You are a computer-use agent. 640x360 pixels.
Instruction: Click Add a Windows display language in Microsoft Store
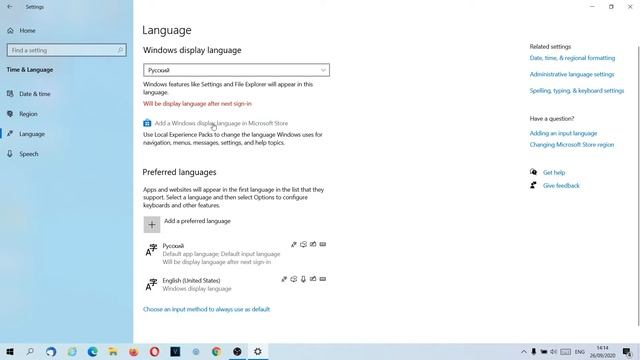pos(221,123)
